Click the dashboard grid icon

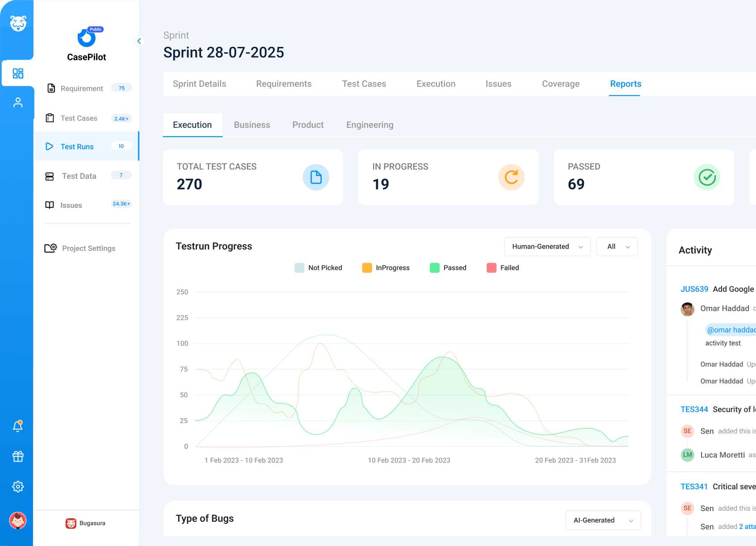(x=18, y=73)
